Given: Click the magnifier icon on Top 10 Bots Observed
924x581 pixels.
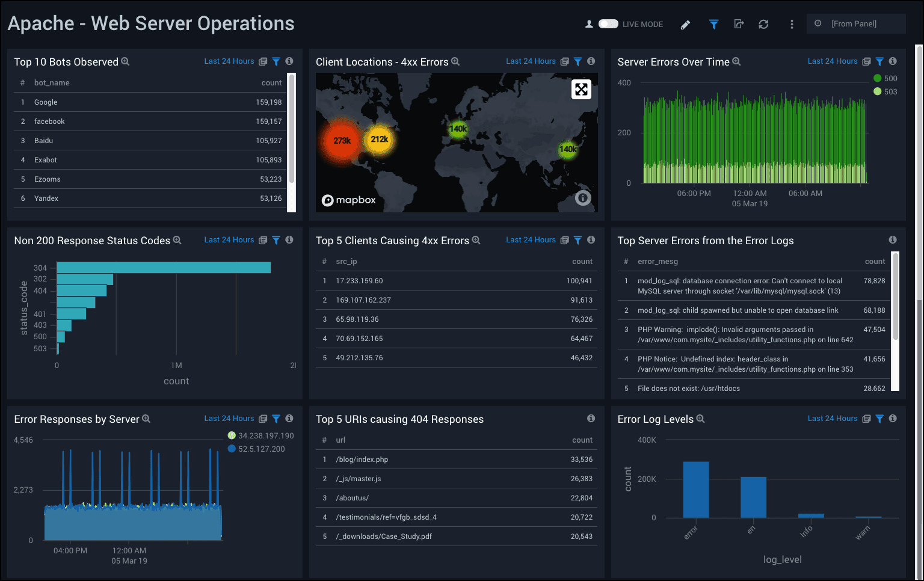Looking at the screenshot, I should (x=125, y=61).
